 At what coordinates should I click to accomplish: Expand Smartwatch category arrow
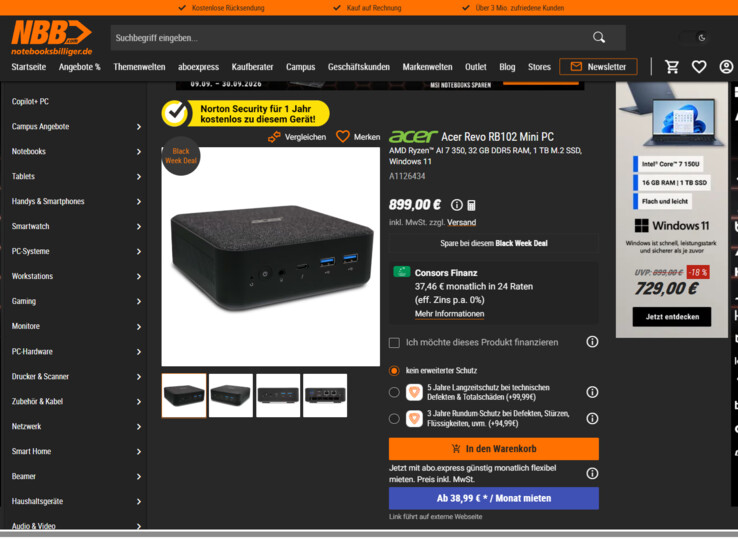tap(138, 226)
